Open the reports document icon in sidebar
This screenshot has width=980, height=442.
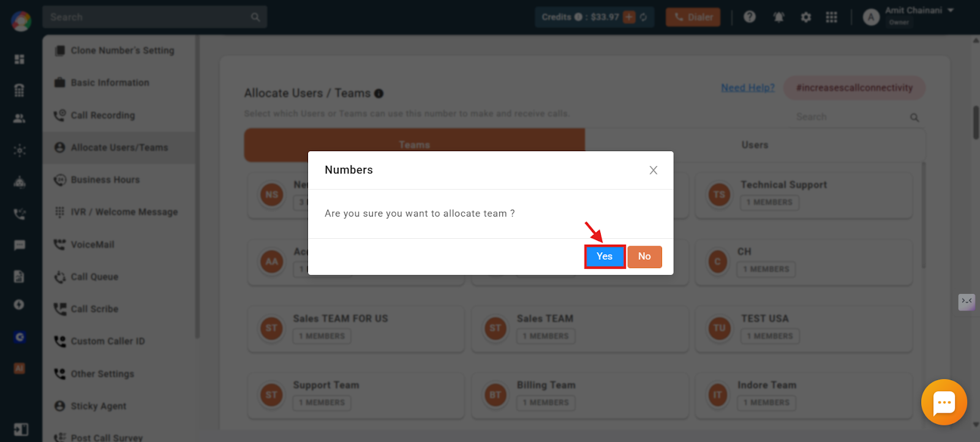coord(20,277)
